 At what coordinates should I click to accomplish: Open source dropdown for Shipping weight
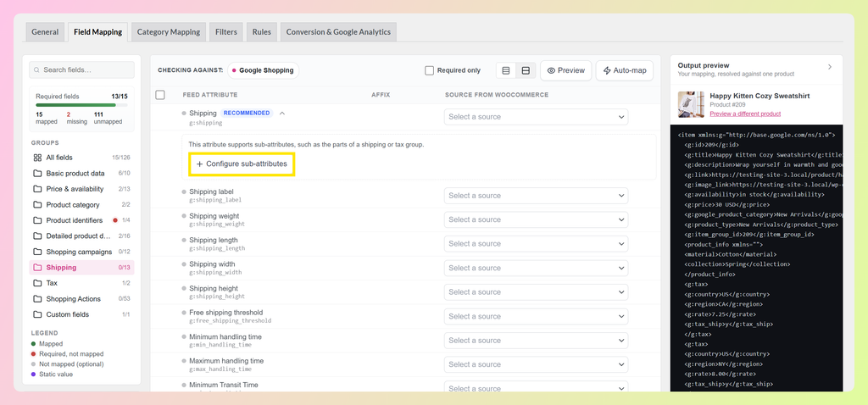point(537,219)
